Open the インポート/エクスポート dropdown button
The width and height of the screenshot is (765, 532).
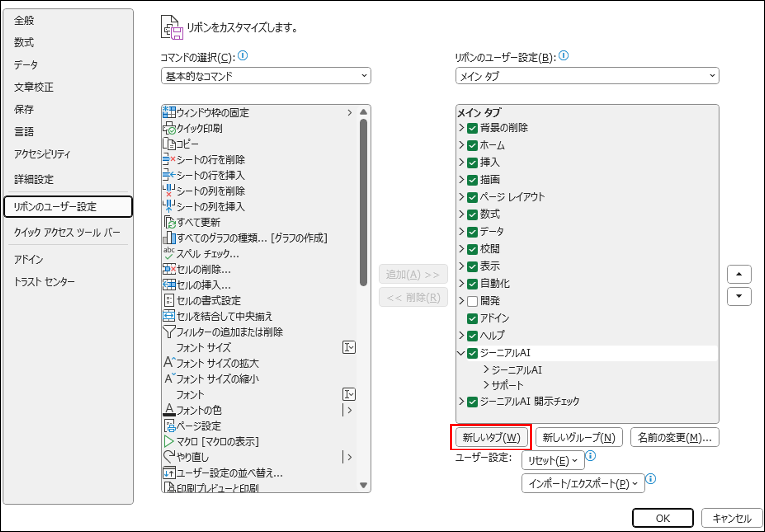(583, 483)
